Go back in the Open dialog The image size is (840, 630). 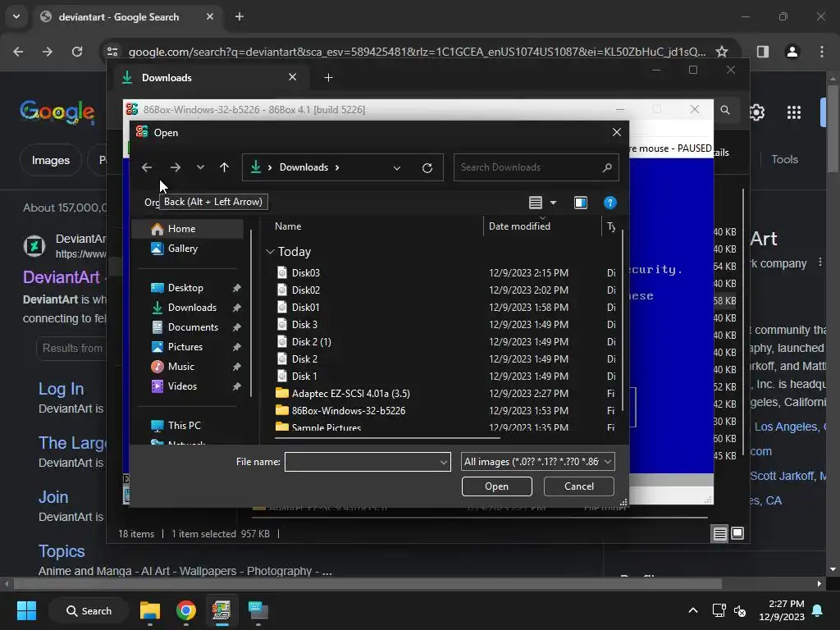coord(147,167)
